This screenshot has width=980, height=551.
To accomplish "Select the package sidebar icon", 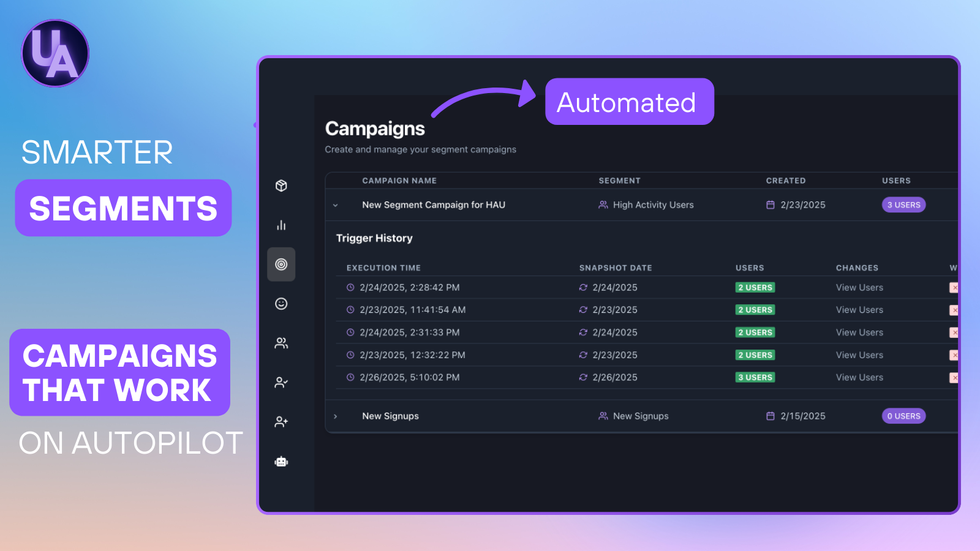I will 281,186.
